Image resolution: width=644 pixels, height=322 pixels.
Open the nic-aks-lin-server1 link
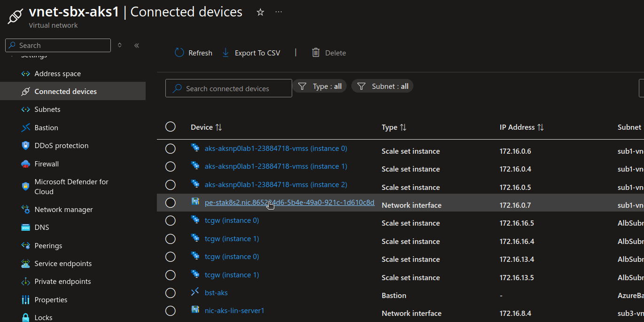tap(234, 311)
